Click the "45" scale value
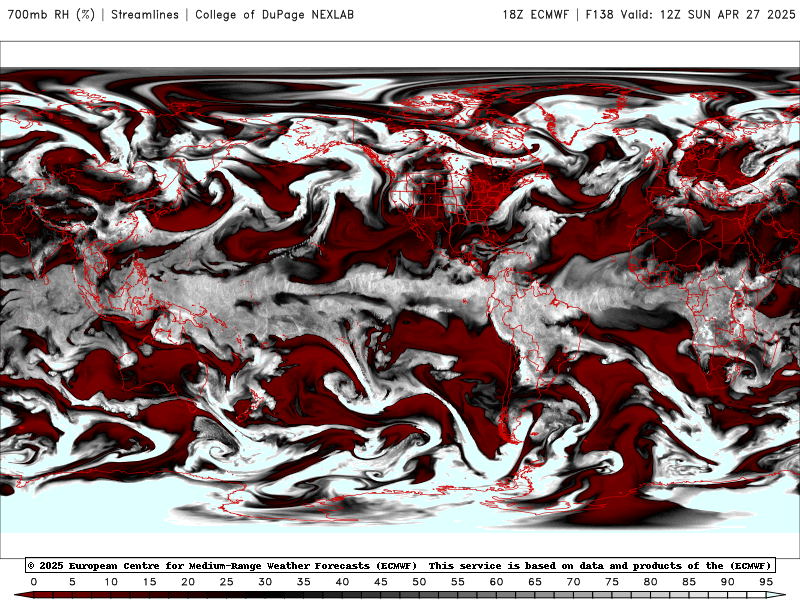 (381, 582)
